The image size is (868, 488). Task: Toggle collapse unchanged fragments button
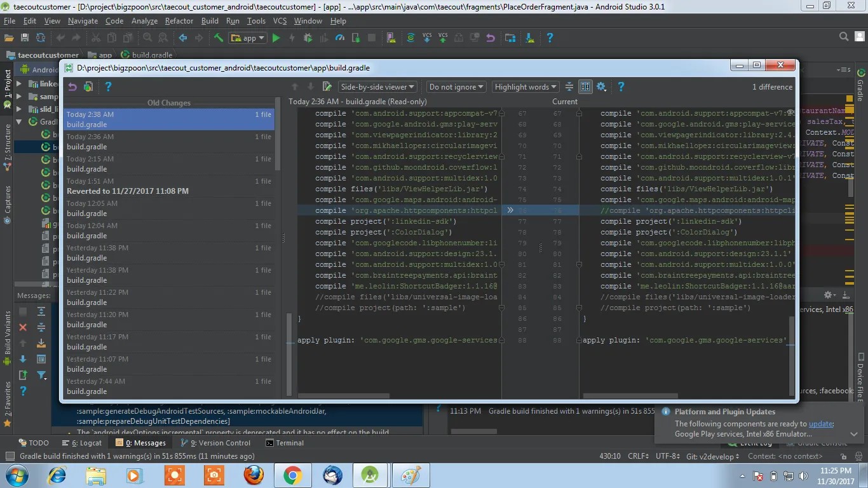click(569, 87)
